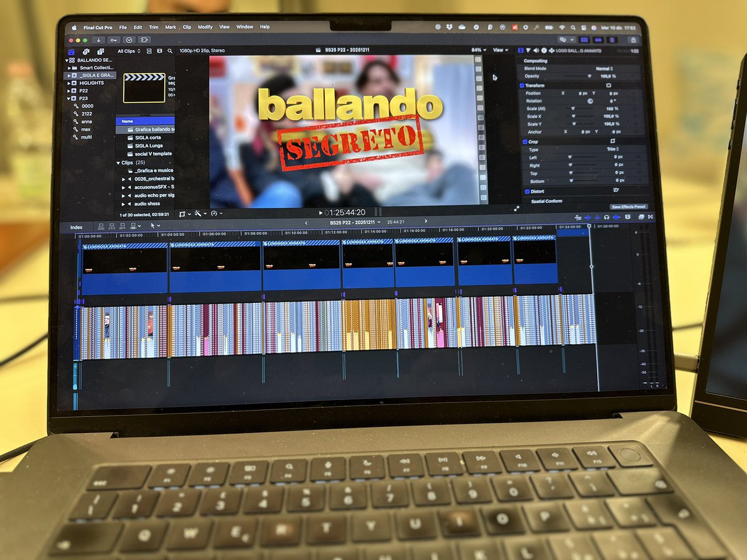Image resolution: width=747 pixels, height=560 pixels.
Task: Click the Name column header
Action: (145, 121)
